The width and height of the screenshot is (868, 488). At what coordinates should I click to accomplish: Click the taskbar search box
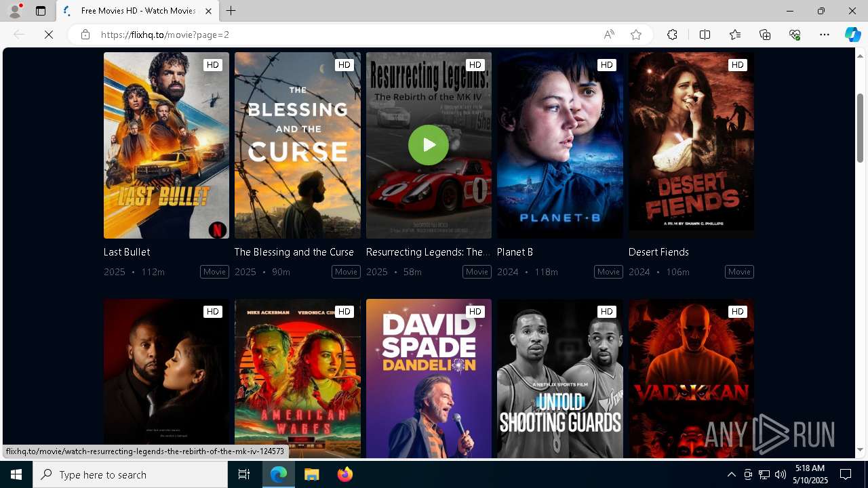tap(130, 474)
